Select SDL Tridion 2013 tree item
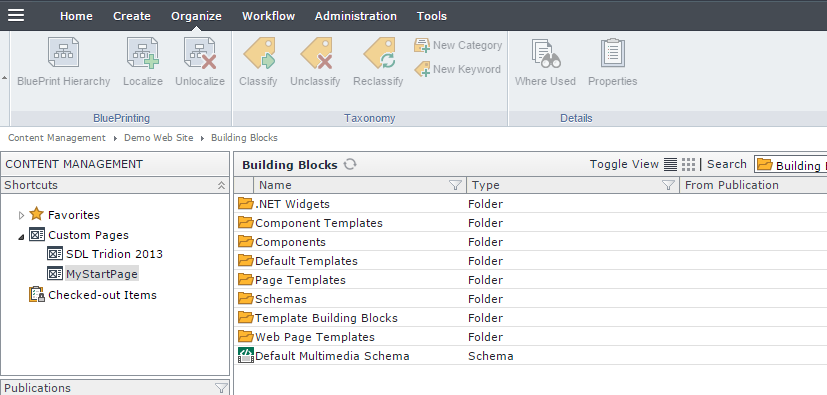The height and width of the screenshot is (395, 827). pos(114,254)
